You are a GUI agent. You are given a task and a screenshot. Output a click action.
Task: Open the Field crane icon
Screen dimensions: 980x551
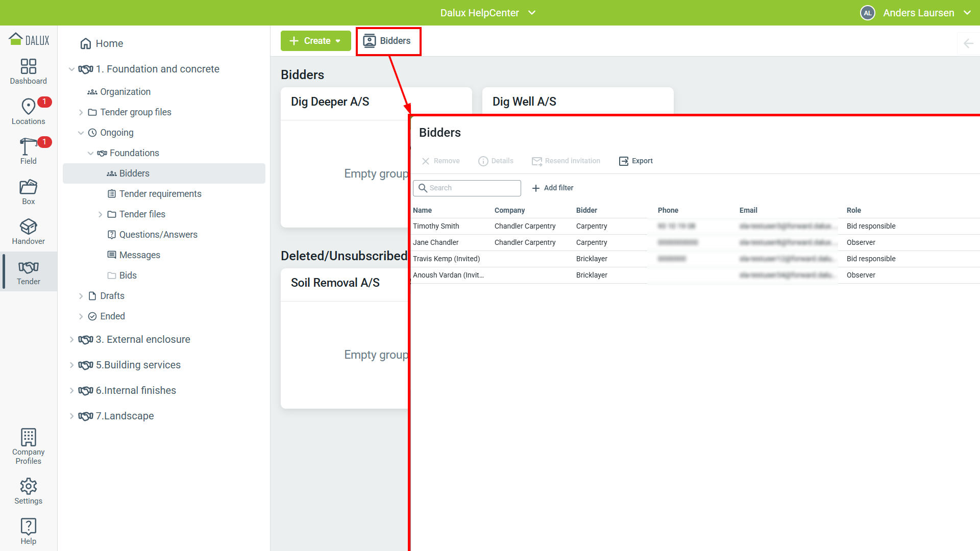tap(28, 146)
